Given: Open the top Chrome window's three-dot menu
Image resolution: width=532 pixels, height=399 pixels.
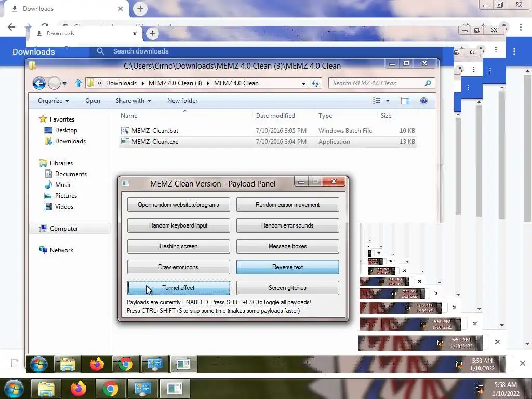Looking at the screenshot, I should tap(521, 27).
